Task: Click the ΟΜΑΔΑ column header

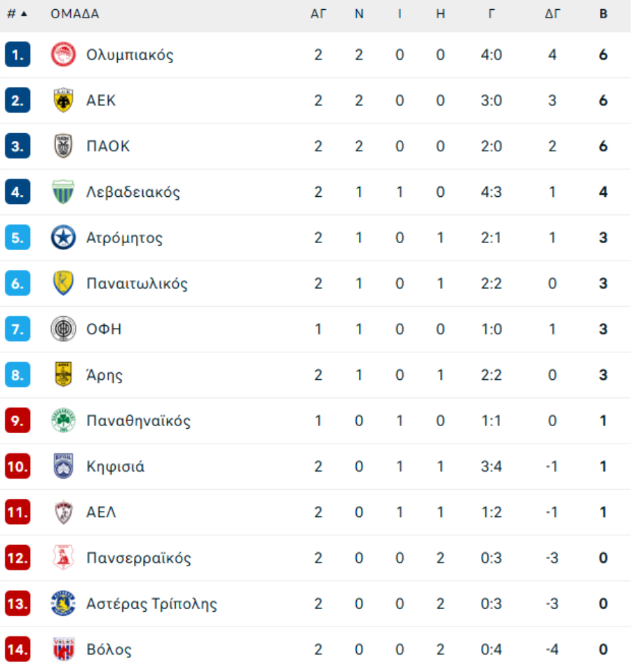Action: (x=74, y=14)
